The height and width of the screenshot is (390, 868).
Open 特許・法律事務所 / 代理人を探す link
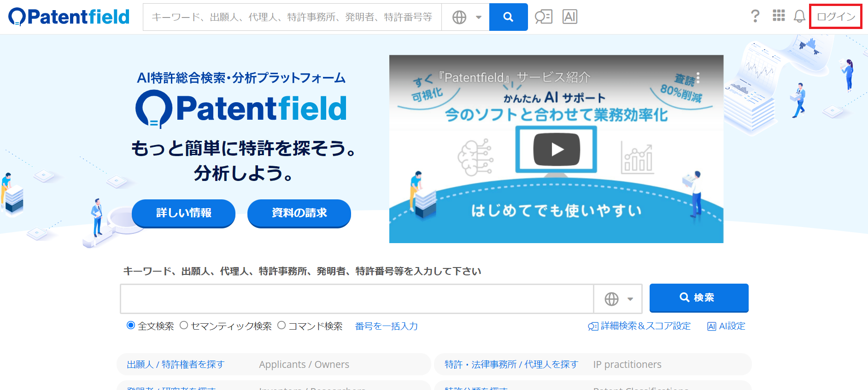(x=511, y=364)
